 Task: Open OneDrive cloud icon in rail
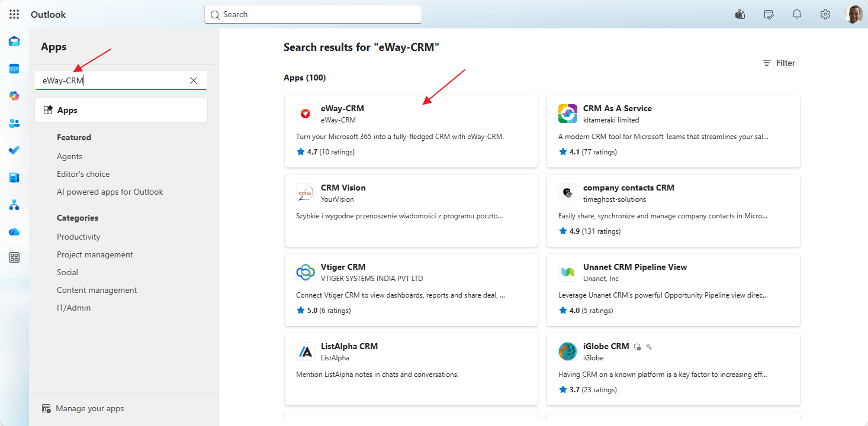point(14,232)
